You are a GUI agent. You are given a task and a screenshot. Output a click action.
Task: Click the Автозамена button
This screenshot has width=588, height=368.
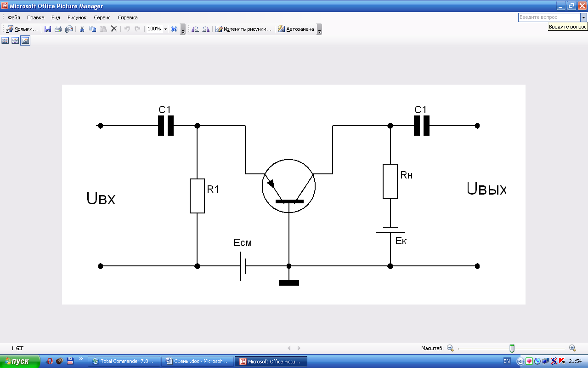pyautogui.click(x=296, y=29)
